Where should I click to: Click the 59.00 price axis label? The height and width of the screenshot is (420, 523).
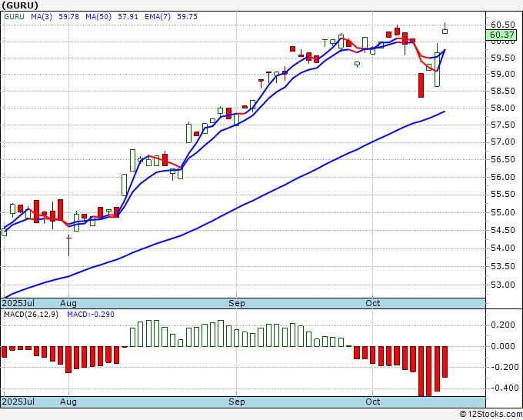pos(503,75)
